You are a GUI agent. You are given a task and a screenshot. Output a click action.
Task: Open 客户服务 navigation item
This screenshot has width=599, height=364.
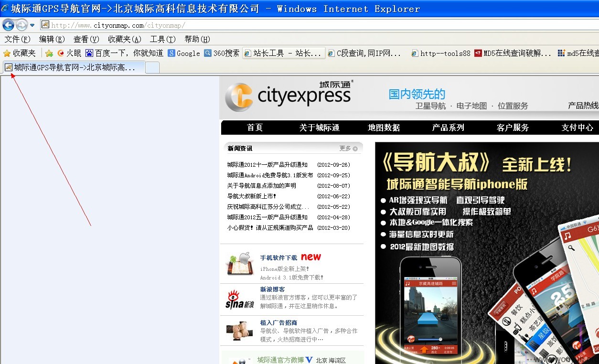click(513, 128)
